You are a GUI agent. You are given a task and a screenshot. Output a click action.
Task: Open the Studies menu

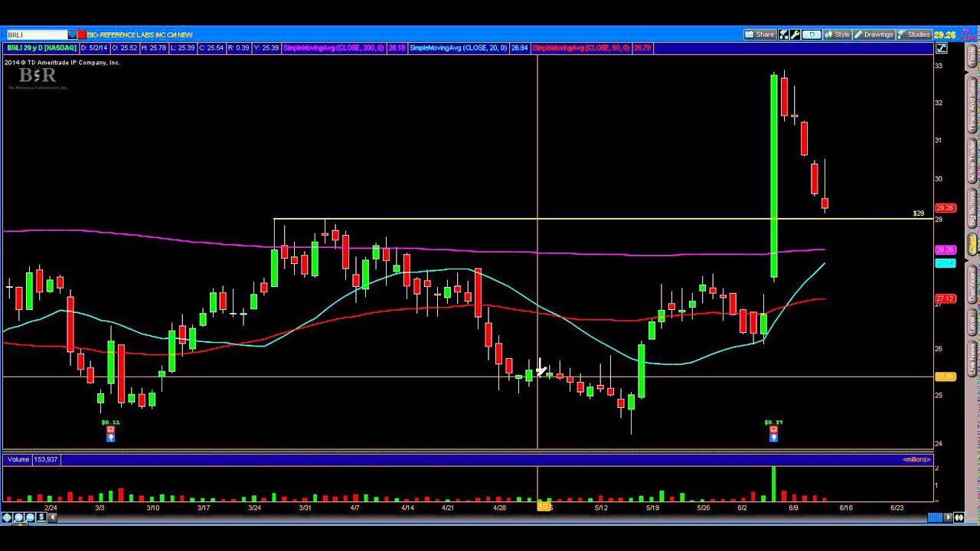pos(913,34)
